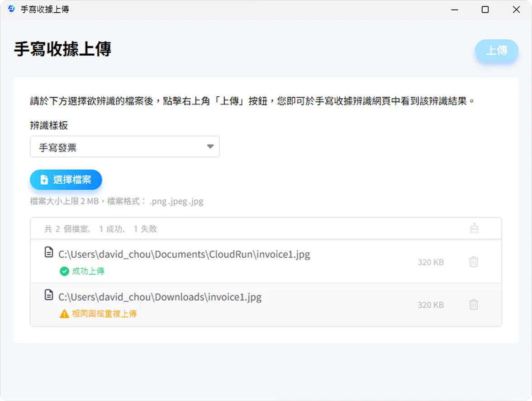Screen dimensions: 532x401
Task: Delete the Downloads\invoice1.jpg entry with its trash icon
Action: pos(474,304)
